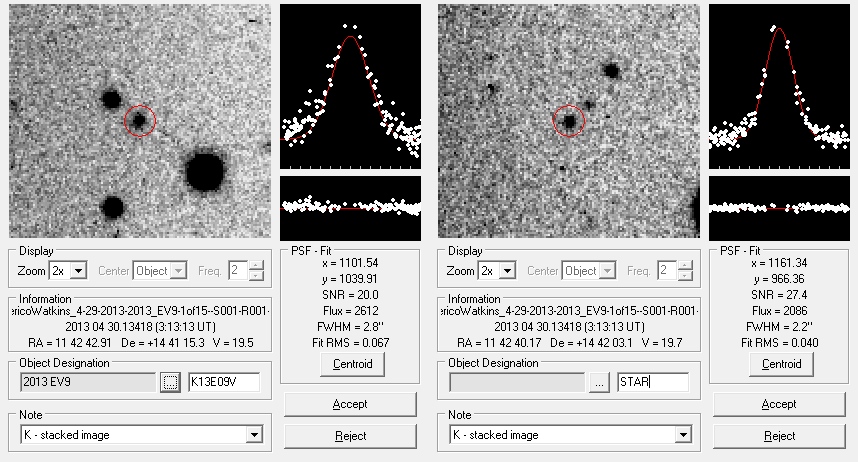858x462 pixels.
Task: Click Centroid for the SNR 20.0 PSF fit
Action: (x=351, y=364)
